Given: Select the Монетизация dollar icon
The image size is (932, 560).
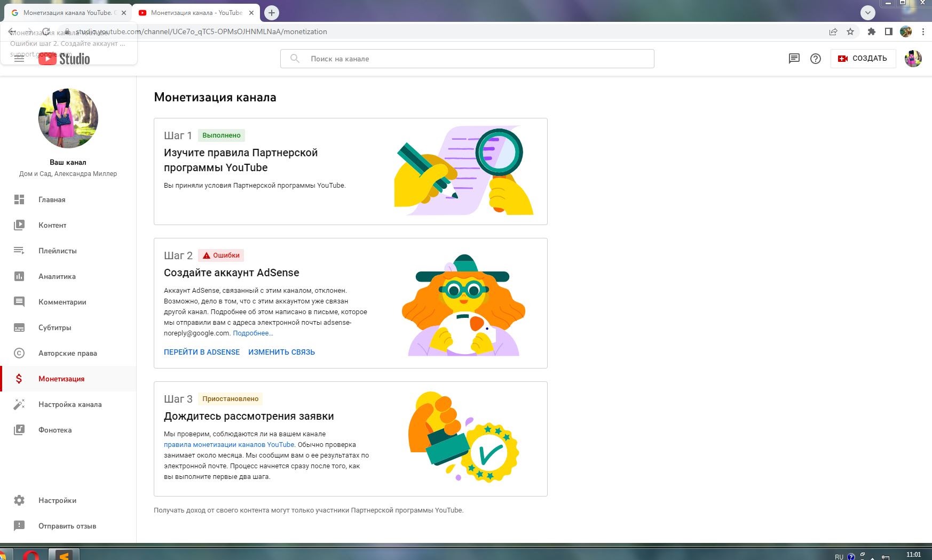Looking at the screenshot, I should [x=19, y=379].
